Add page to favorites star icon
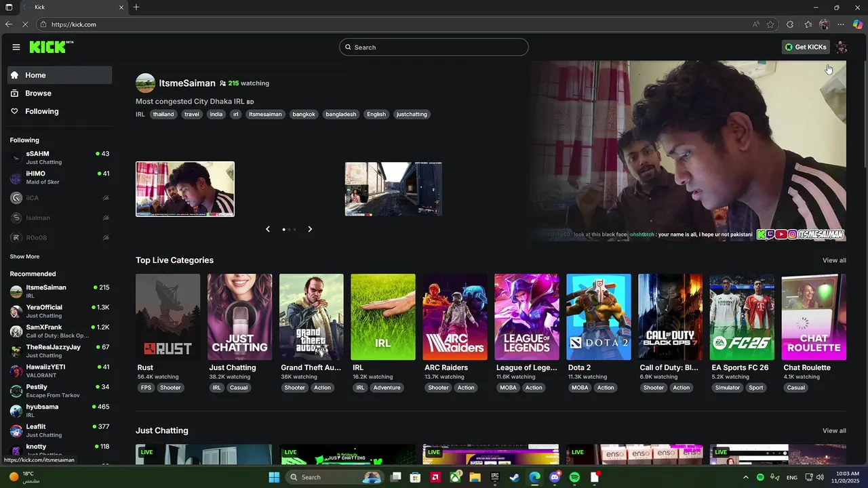 770,24
